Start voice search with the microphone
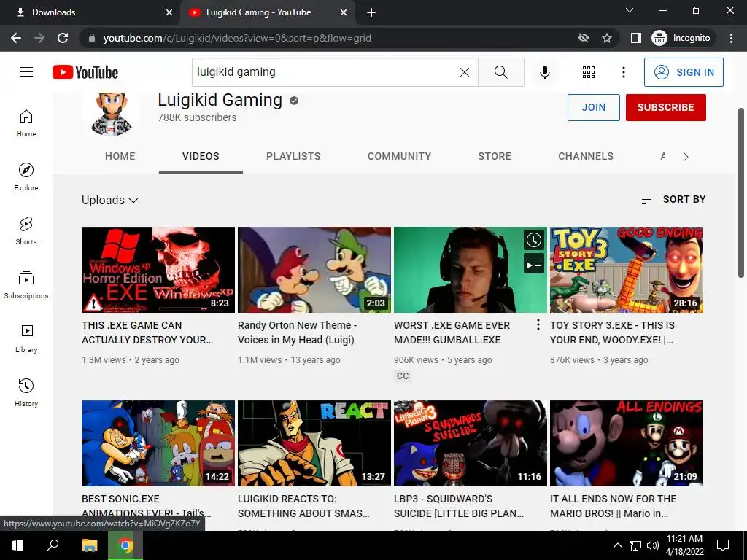Image resolution: width=747 pixels, height=560 pixels. pyautogui.click(x=544, y=72)
